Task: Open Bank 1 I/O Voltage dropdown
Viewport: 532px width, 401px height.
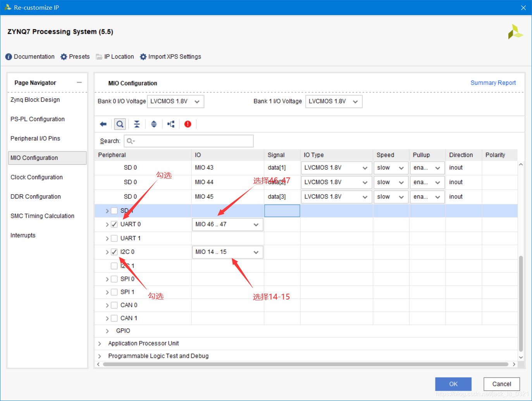Action: [334, 102]
